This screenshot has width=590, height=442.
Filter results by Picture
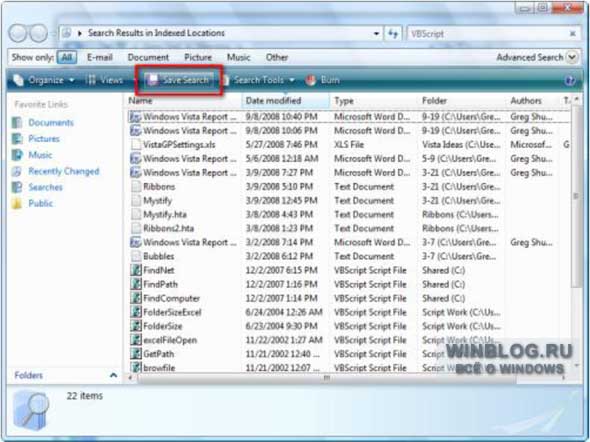(x=198, y=58)
